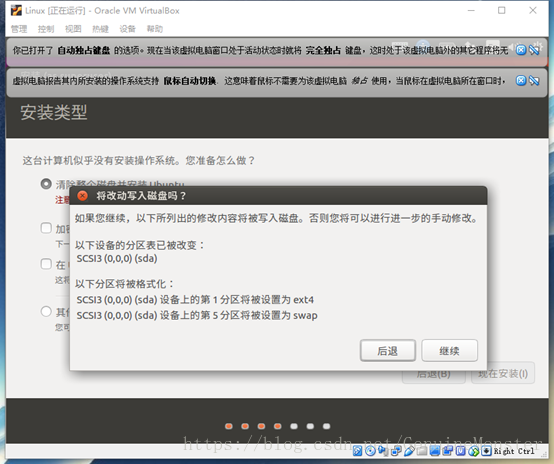
Task: Click the line about 第 1 分区 ext4
Action: tap(195, 300)
